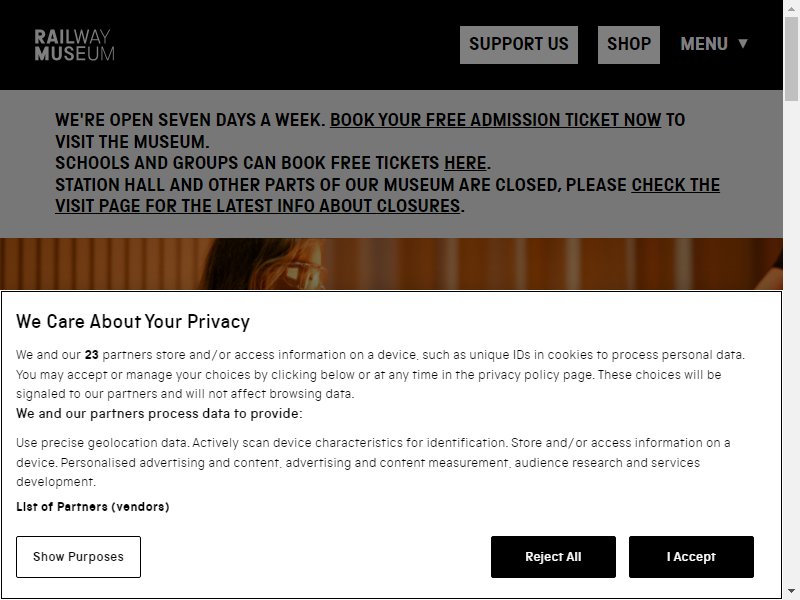This screenshot has width=800, height=600.
Task: Expand the triangle arrow beside MENU
Action: [743, 43]
